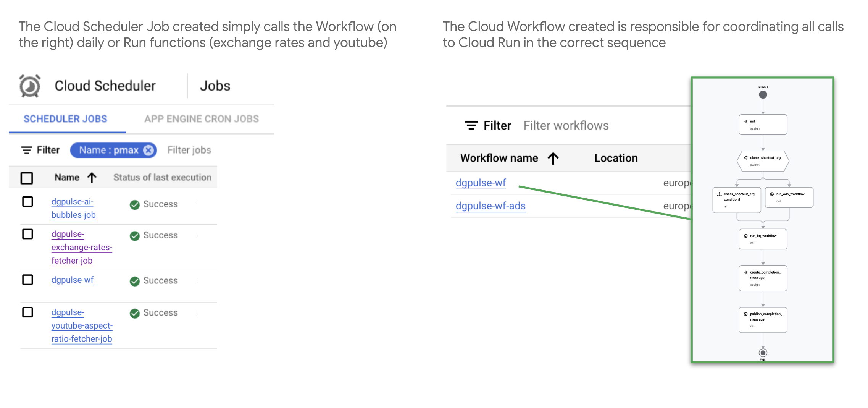This screenshot has height=408, width=868.
Task: Sort jobs by Name column arrow
Action: [92, 178]
